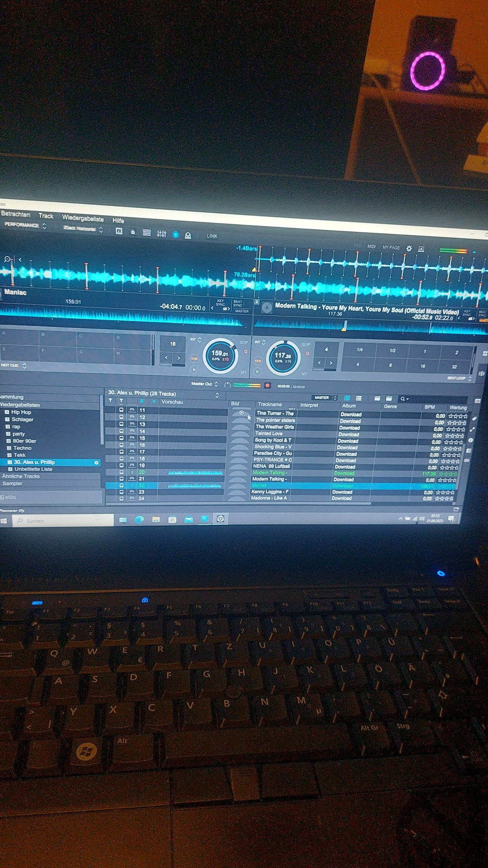Click CUE on the Modern Talking deck

pos(258,361)
